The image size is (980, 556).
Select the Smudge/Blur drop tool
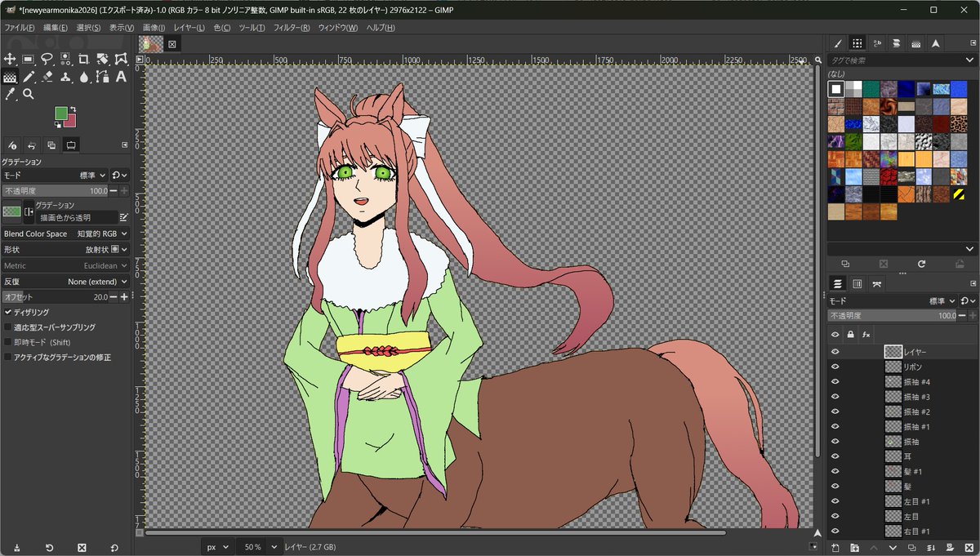[83, 77]
